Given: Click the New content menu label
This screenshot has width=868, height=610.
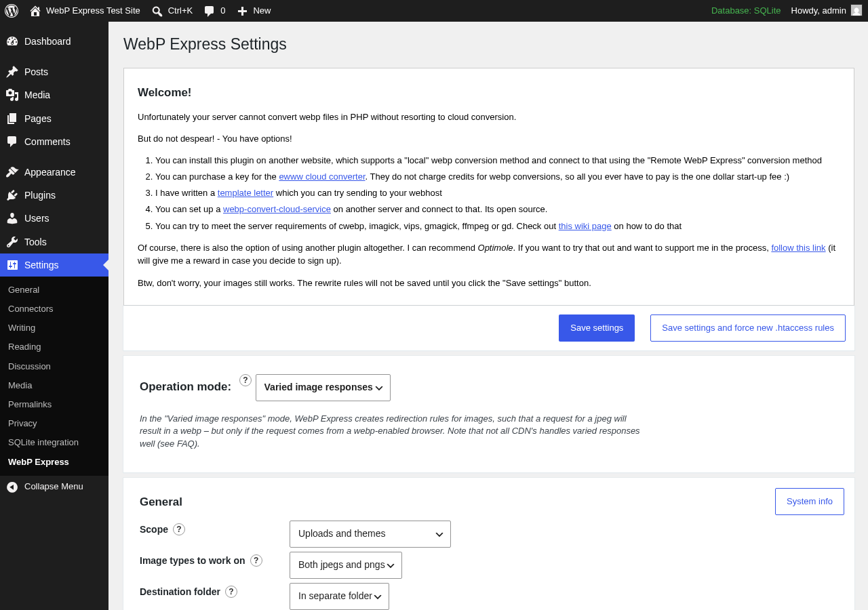Looking at the screenshot, I should pyautogui.click(x=262, y=10).
